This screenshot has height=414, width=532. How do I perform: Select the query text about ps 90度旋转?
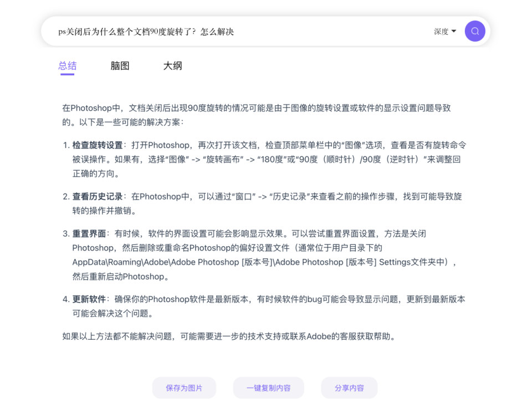point(145,32)
